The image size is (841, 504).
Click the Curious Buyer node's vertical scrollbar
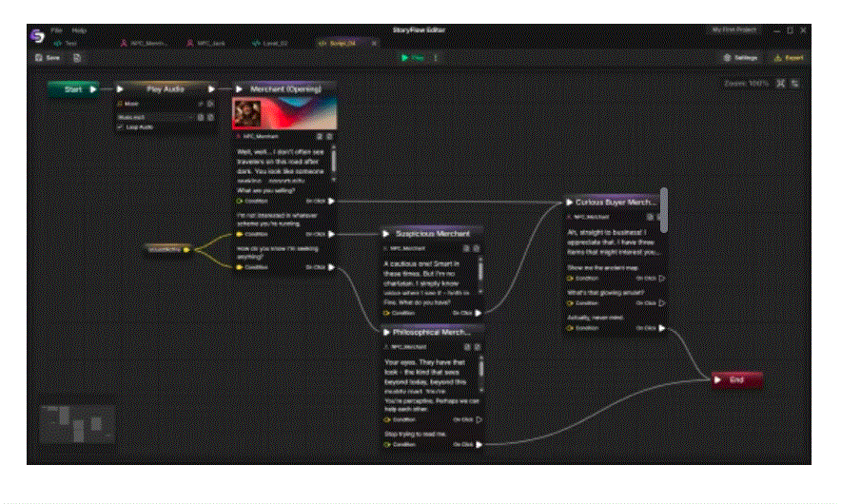[x=664, y=210]
